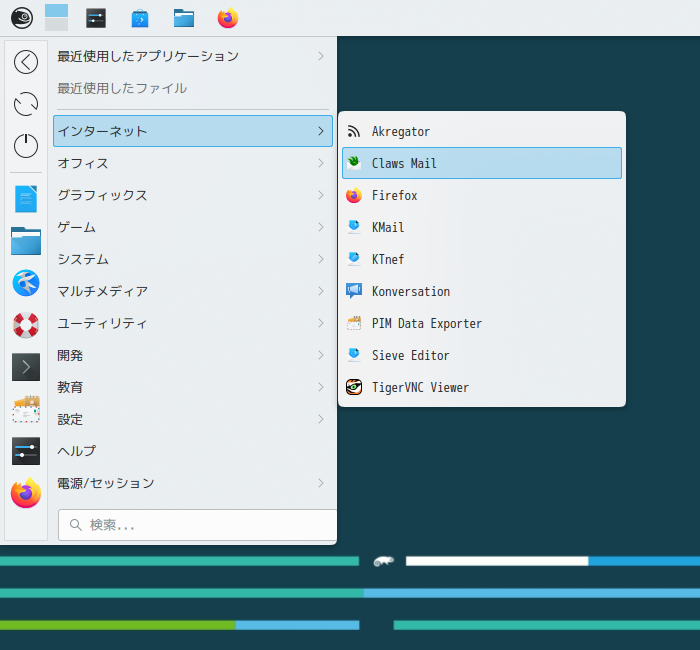Open KMail from the submenu

tap(482, 227)
